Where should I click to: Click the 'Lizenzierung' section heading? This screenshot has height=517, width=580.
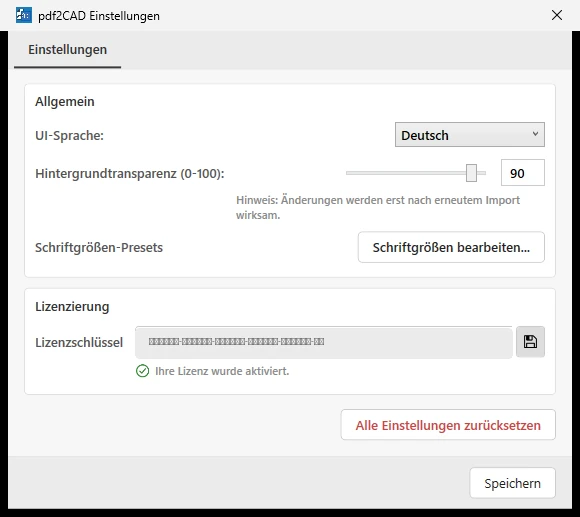[x=72, y=307]
